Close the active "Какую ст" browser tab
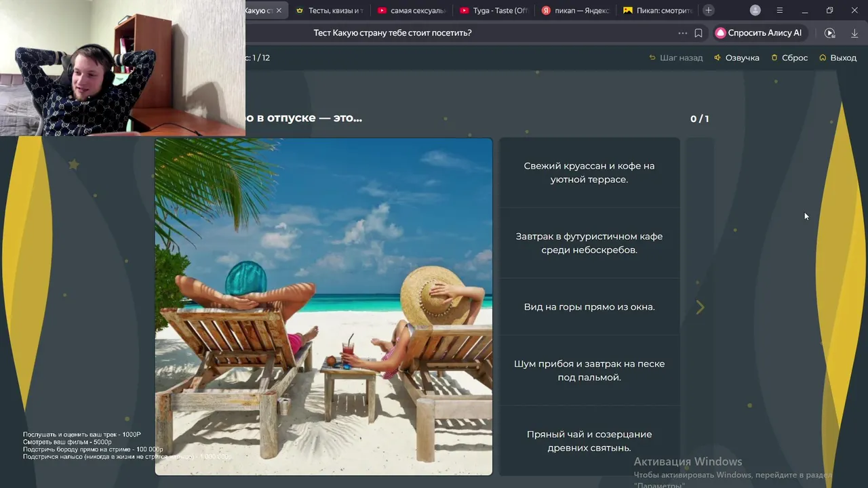The height and width of the screenshot is (488, 868). 279,11
